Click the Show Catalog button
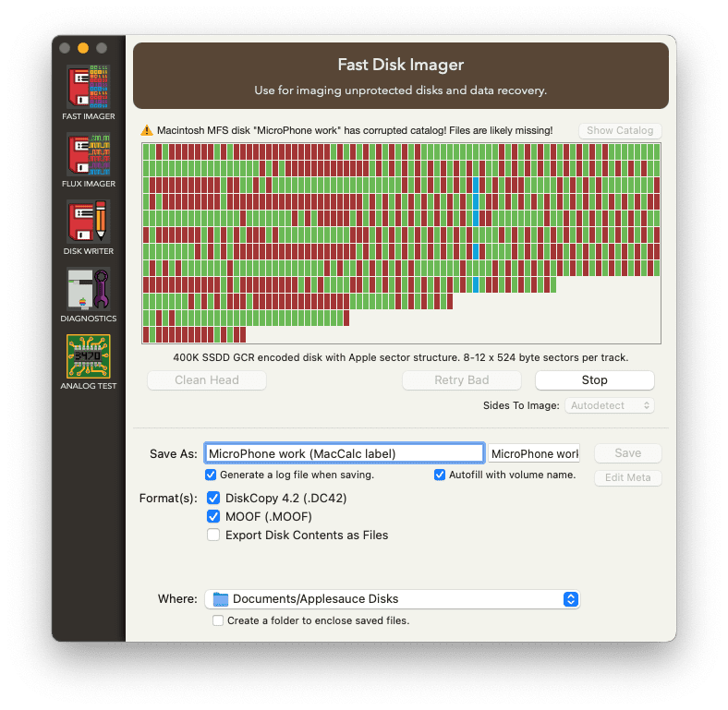The height and width of the screenshot is (710, 728). click(620, 130)
